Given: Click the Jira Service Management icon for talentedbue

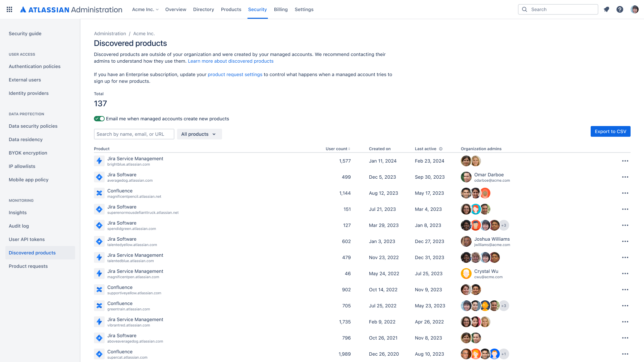Looking at the screenshot, I should pyautogui.click(x=99, y=258).
